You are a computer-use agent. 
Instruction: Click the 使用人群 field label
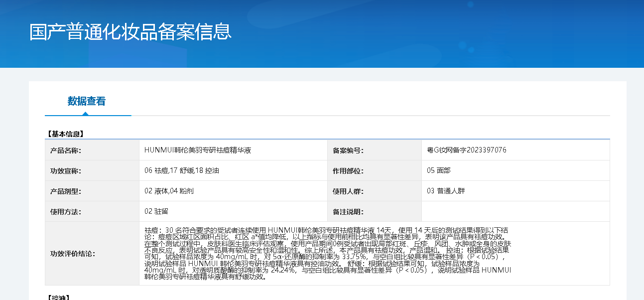click(x=348, y=191)
